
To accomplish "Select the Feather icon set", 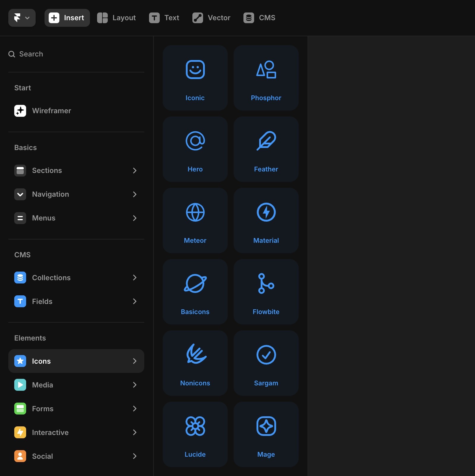I will pos(266,149).
